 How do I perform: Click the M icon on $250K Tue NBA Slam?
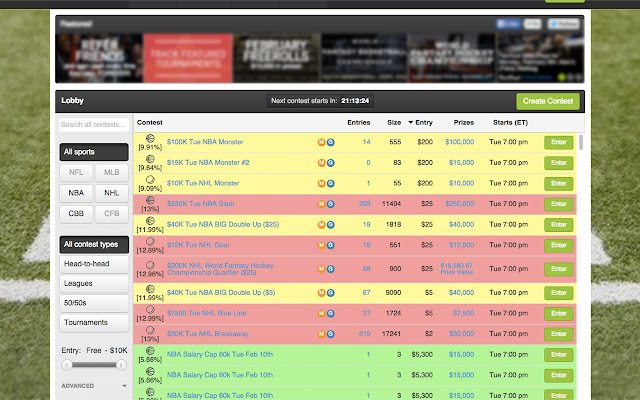pyautogui.click(x=321, y=204)
